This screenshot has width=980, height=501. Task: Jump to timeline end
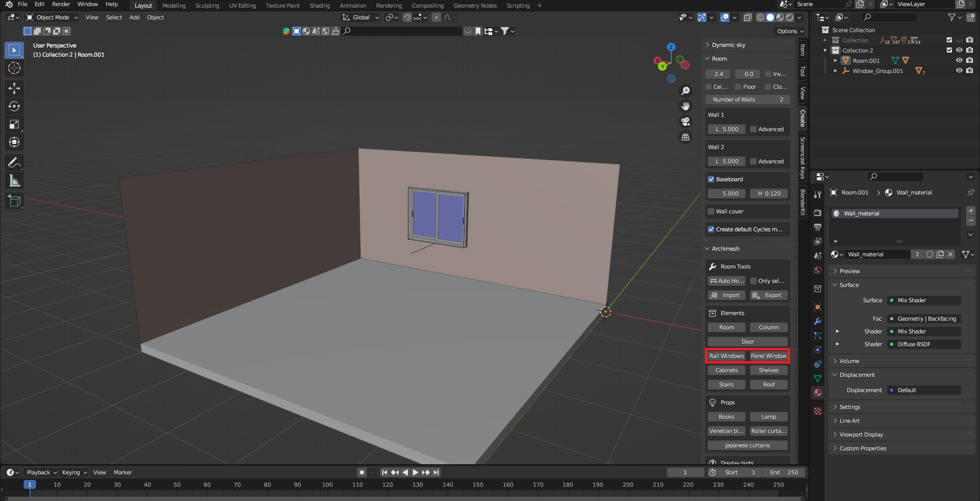[436, 472]
